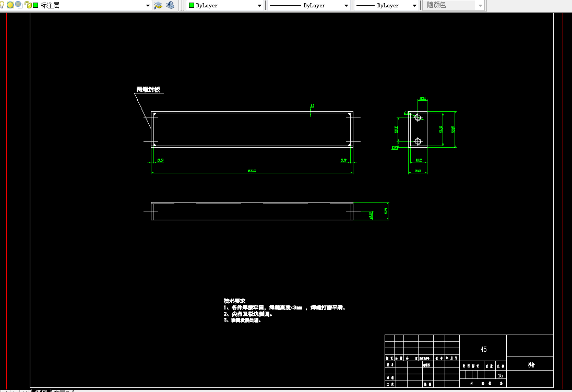Select the title block material value 45
The width and height of the screenshot is (572, 392).
point(483,349)
